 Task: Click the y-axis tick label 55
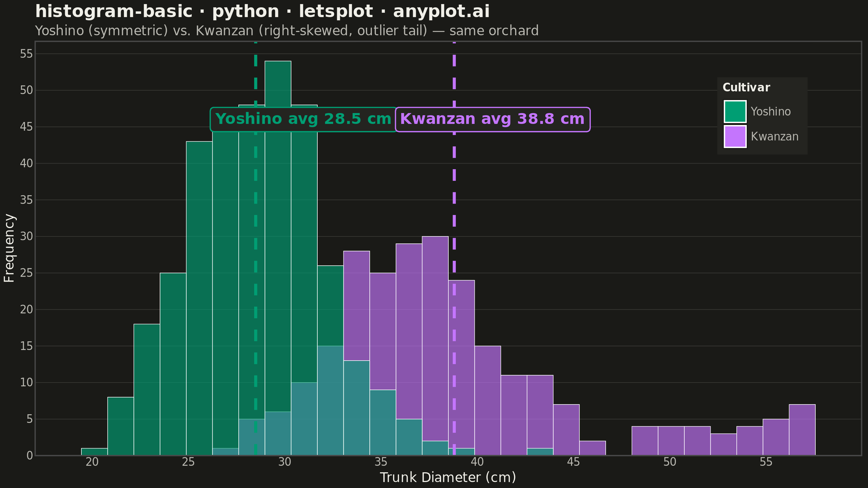[x=26, y=54]
